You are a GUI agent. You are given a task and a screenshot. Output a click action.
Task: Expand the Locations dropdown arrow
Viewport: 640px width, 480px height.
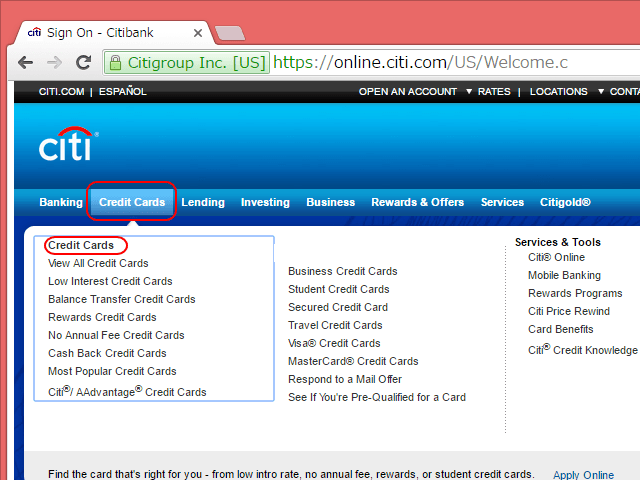click(x=601, y=92)
